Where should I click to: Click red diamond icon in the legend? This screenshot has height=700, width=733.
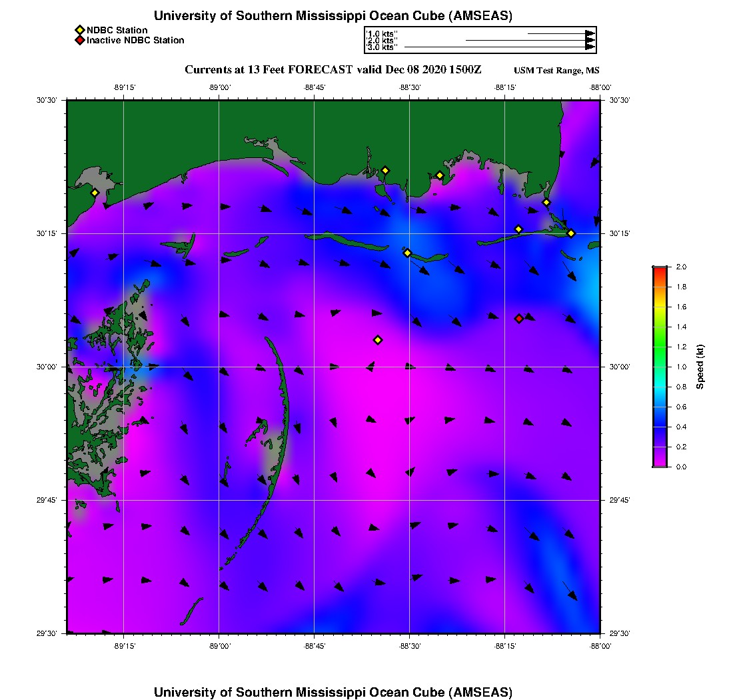[79, 40]
